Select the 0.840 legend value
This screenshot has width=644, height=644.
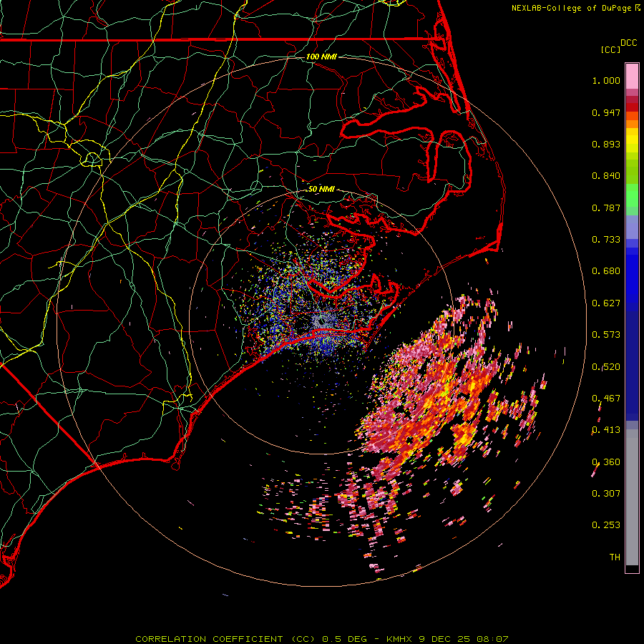pyautogui.click(x=606, y=176)
